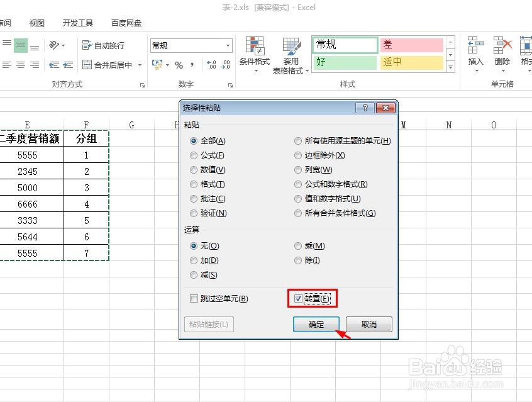532x402 pixels.
Task: Click the dialog help question mark
Action: click(x=365, y=108)
